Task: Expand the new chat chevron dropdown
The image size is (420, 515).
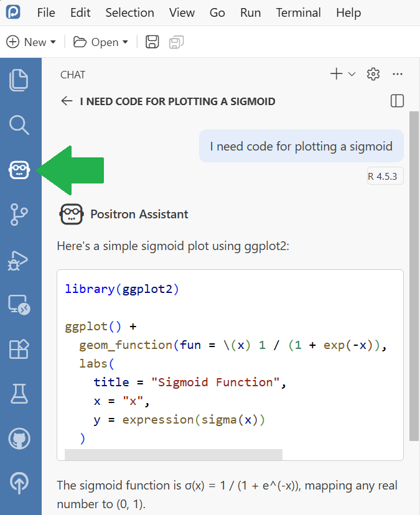Action: tap(352, 75)
